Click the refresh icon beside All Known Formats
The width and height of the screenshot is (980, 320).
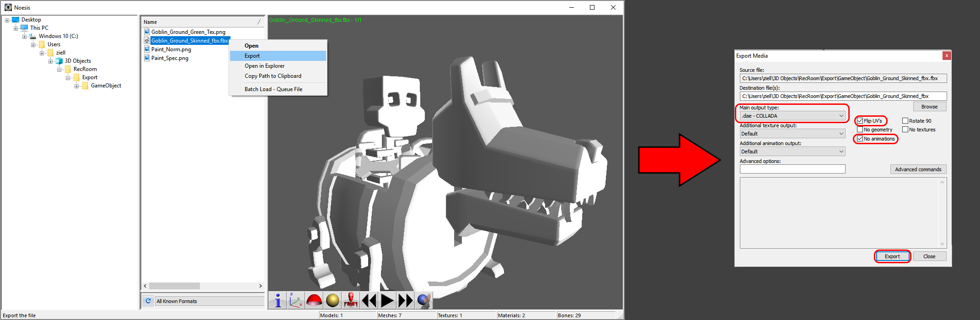point(148,301)
